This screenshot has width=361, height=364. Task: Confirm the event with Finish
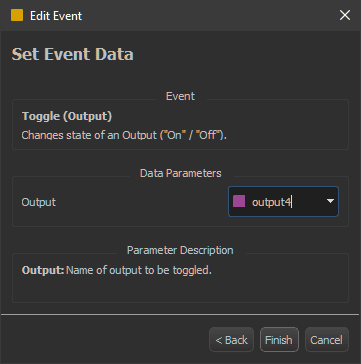coord(279,340)
